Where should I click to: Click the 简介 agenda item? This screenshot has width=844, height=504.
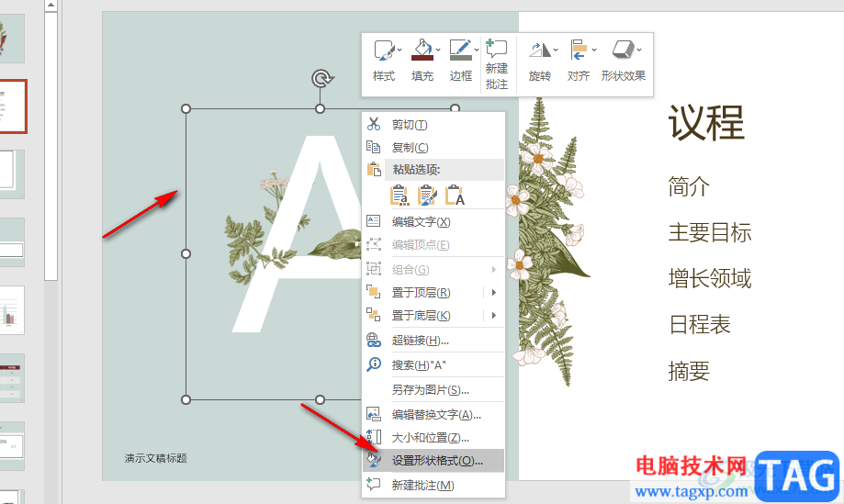coord(689,186)
